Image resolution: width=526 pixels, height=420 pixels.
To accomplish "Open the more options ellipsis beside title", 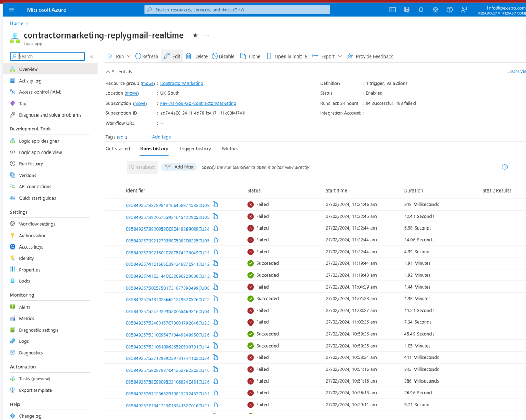I will [x=206, y=35].
